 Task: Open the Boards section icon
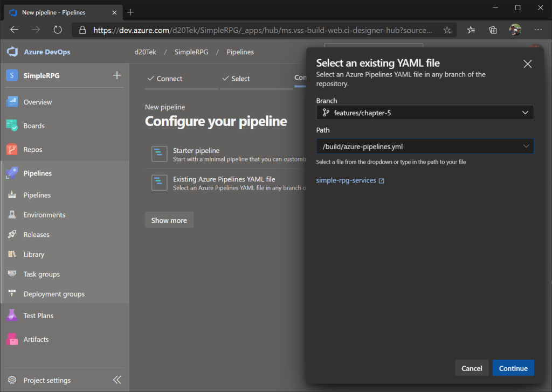(x=12, y=125)
